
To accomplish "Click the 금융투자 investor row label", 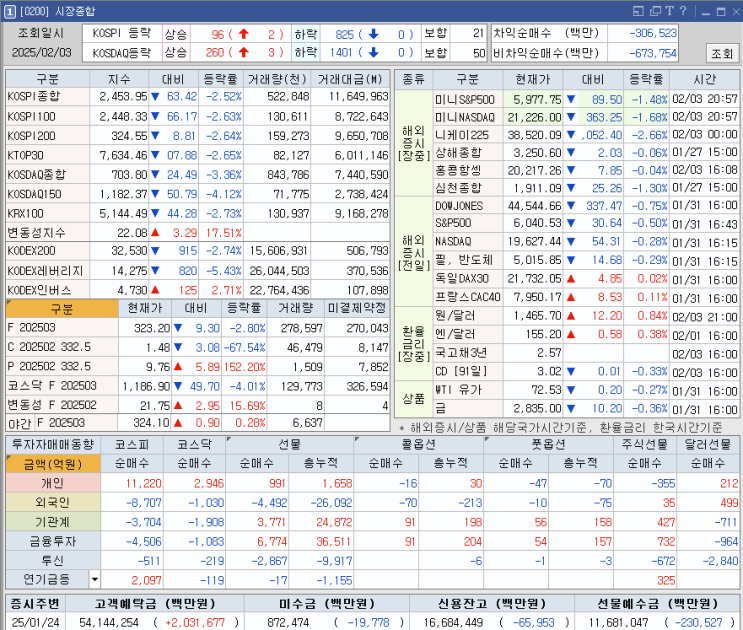I will (x=53, y=541).
